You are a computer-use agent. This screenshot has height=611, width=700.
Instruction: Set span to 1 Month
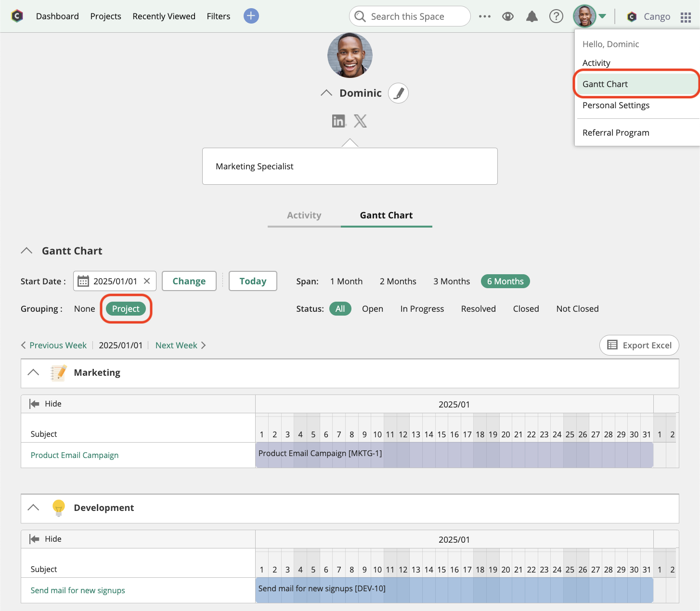pos(346,281)
